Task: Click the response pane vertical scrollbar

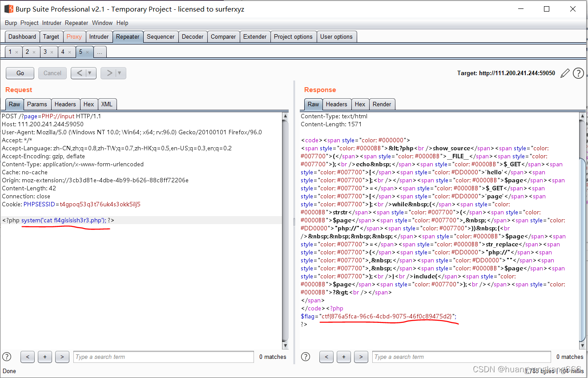Action: click(x=583, y=231)
